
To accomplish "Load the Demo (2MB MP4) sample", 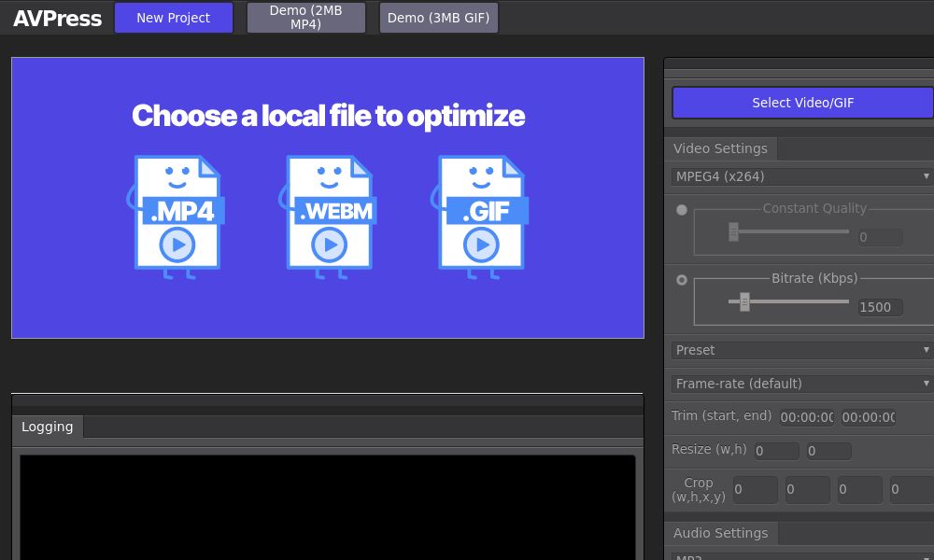I will point(305,17).
